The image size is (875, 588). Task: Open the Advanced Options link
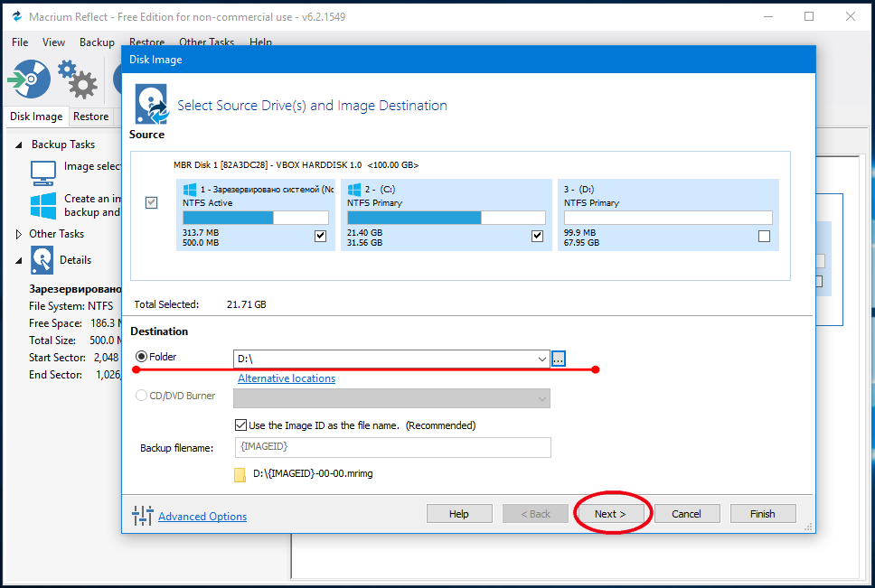pos(202,517)
